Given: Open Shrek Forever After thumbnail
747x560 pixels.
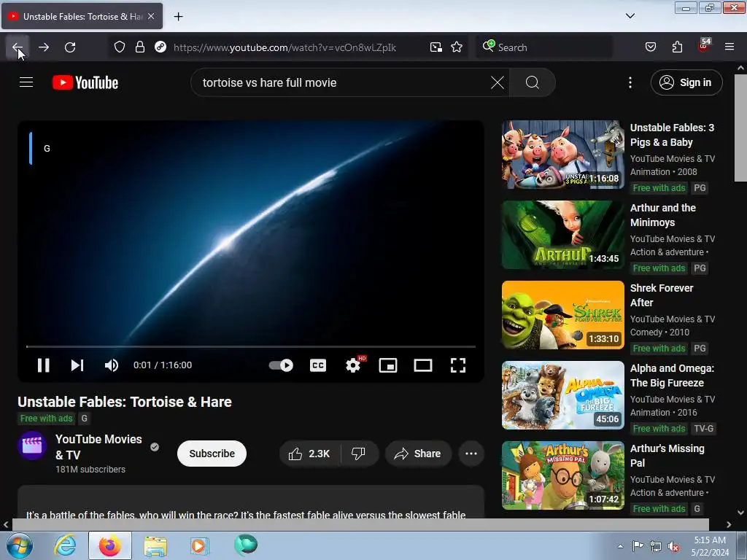Looking at the screenshot, I should pos(563,315).
